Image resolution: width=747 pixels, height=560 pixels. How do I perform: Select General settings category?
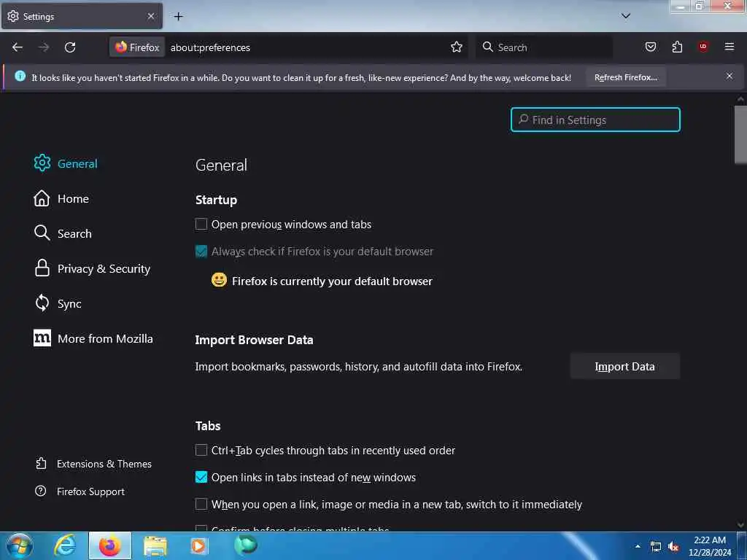click(x=66, y=163)
